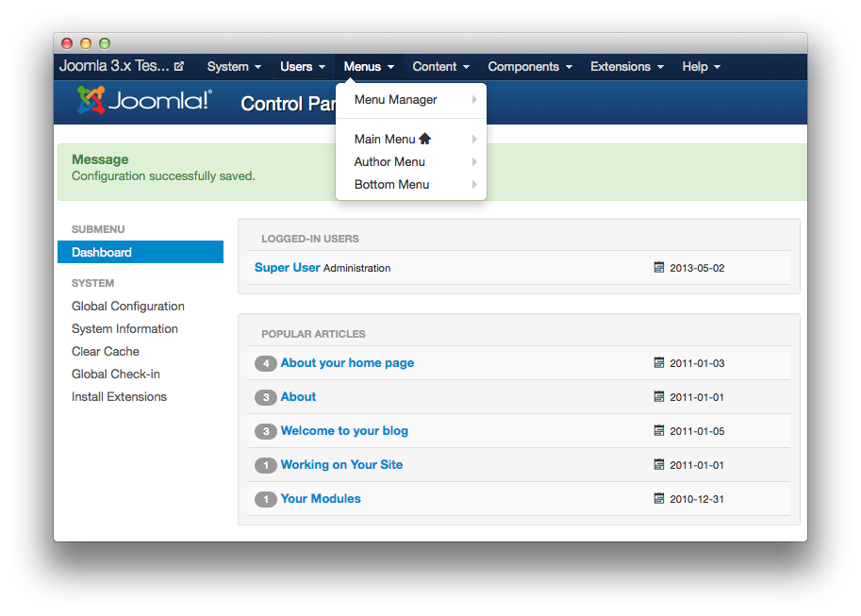Click the calendar icon beside 2011-01-05

(659, 431)
